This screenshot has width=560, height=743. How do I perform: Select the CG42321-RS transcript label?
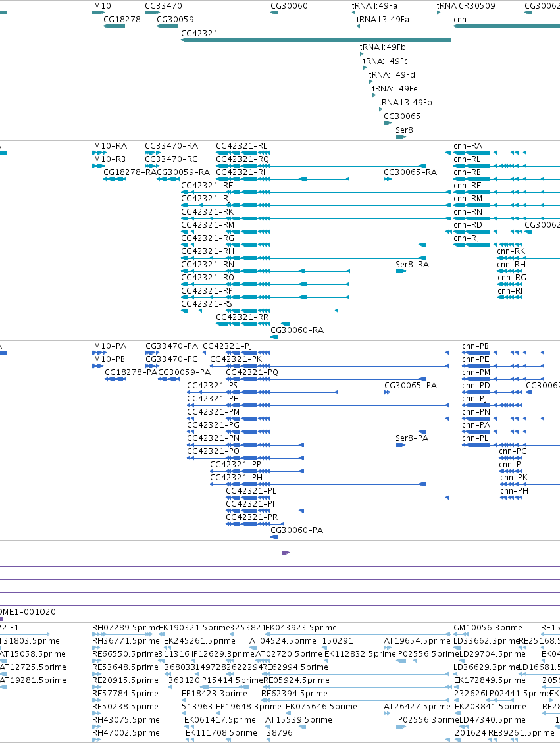point(207,304)
